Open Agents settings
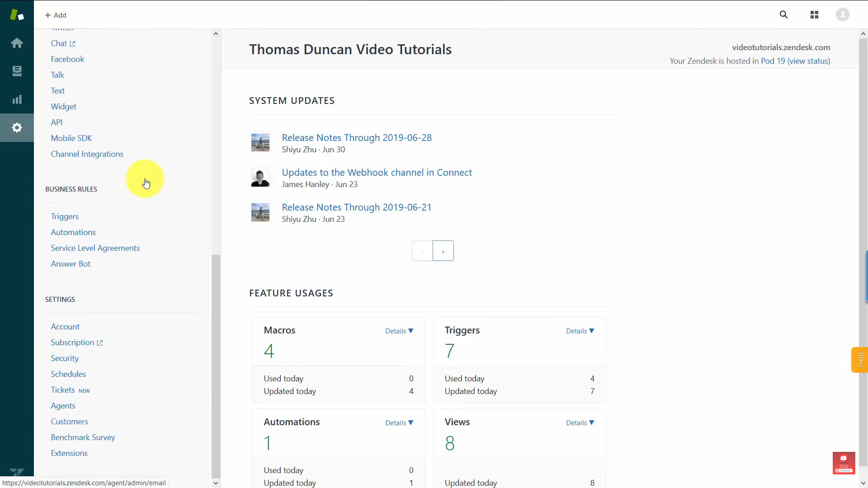Screen dimensions: 868x488 pyautogui.click(x=63, y=406)
